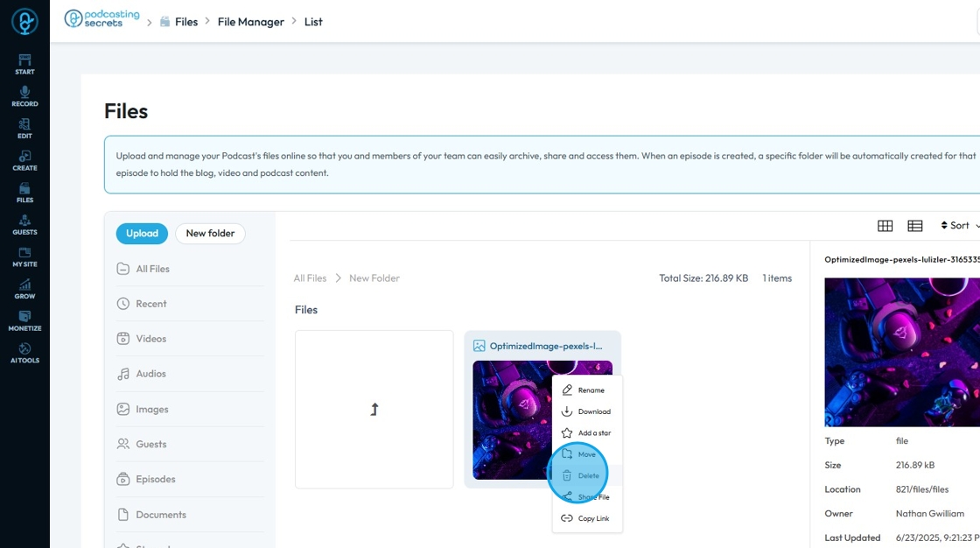This screenshot has width=980, height=548.
Task: Choose Download in context menu
Action: [x=587, y=411]
